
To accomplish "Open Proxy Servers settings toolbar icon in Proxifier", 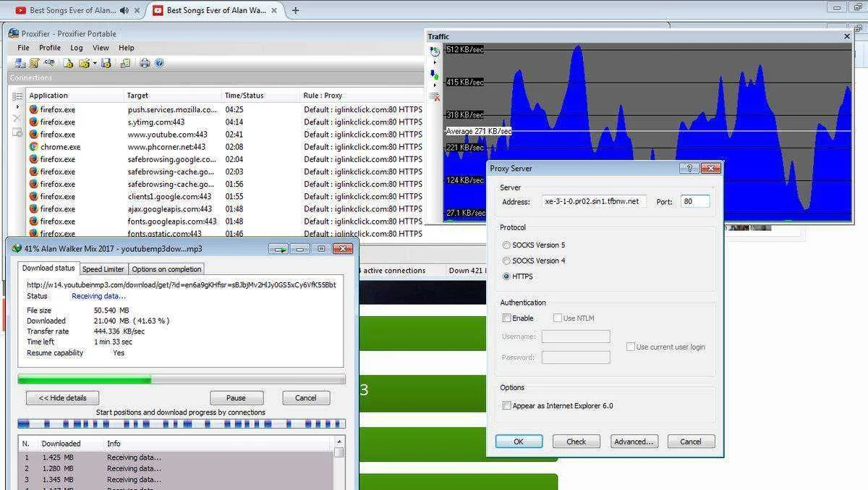I will [x=20, y=64].
